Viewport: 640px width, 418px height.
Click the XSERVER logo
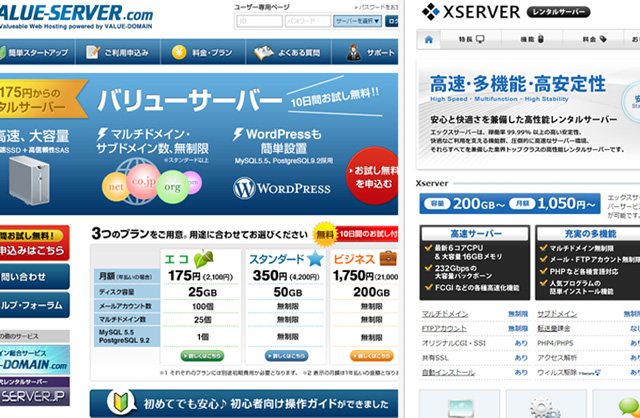coord(471,12)
